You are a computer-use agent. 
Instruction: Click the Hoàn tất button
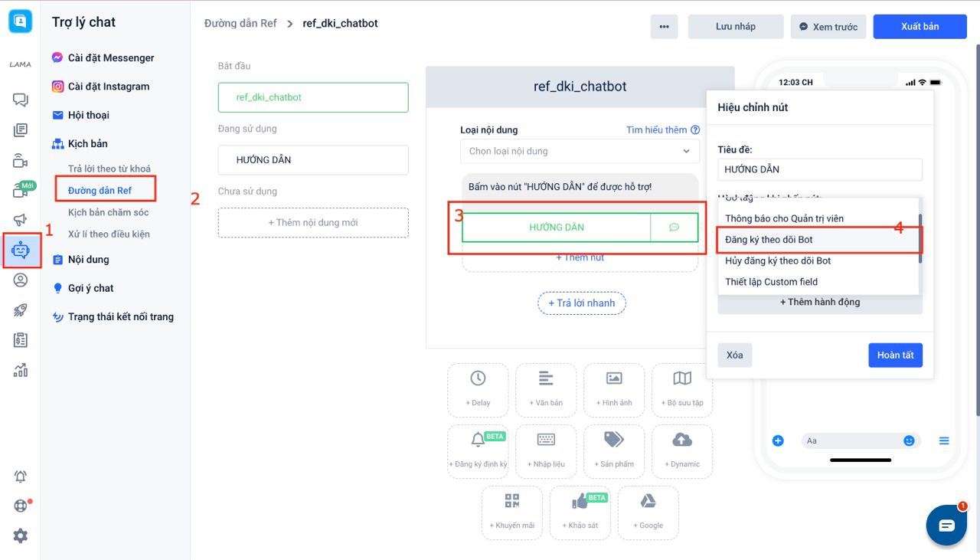pyautogui.click(x=895, y=355)
